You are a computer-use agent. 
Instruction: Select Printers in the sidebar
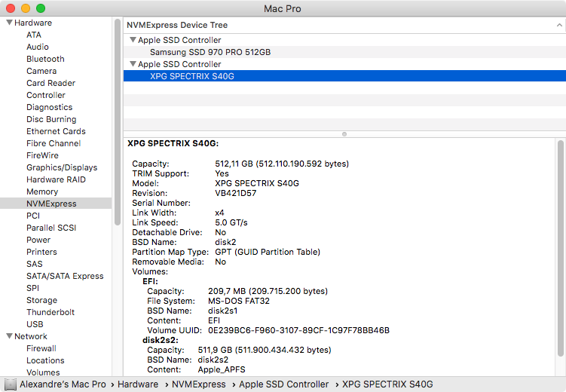click(x=41, y=252)
